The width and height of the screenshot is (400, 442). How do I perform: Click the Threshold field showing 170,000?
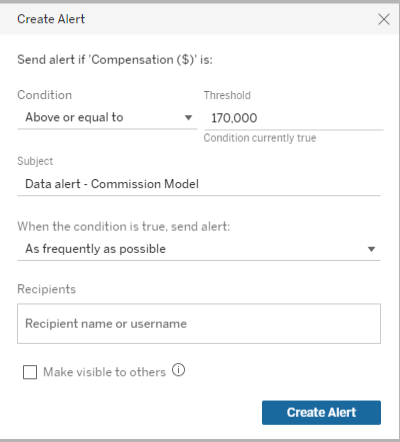coord(294,118)
